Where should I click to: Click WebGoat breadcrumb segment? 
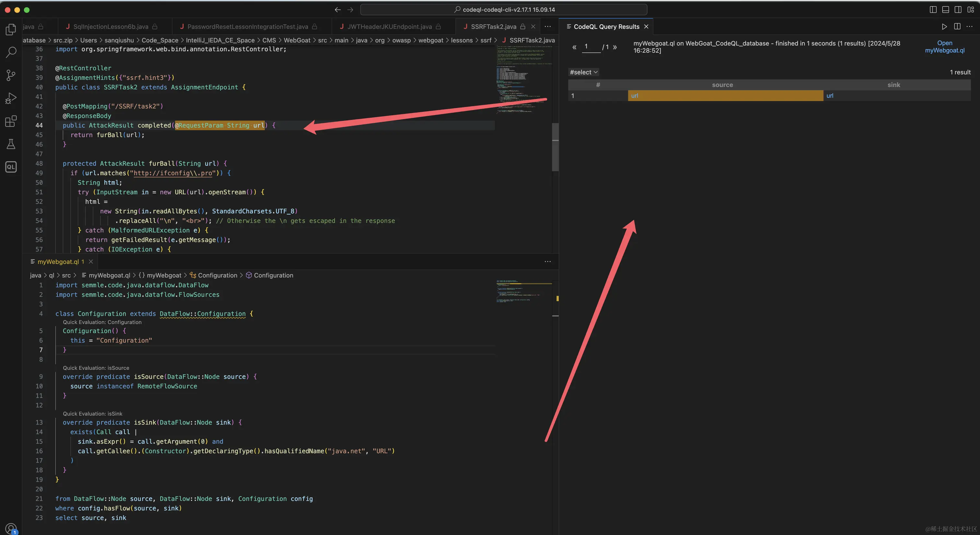click(297, 40)
